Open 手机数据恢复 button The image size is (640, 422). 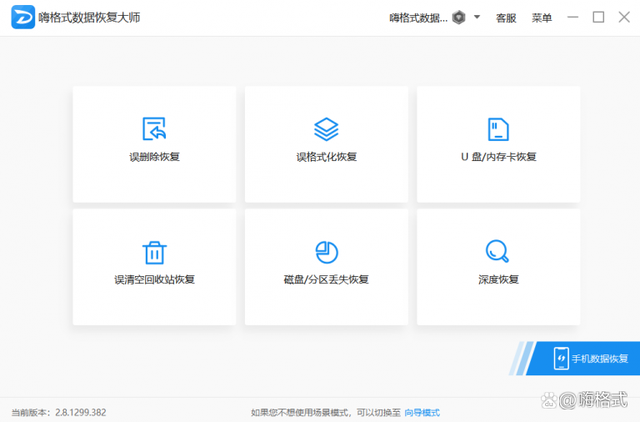pos(583,358)
